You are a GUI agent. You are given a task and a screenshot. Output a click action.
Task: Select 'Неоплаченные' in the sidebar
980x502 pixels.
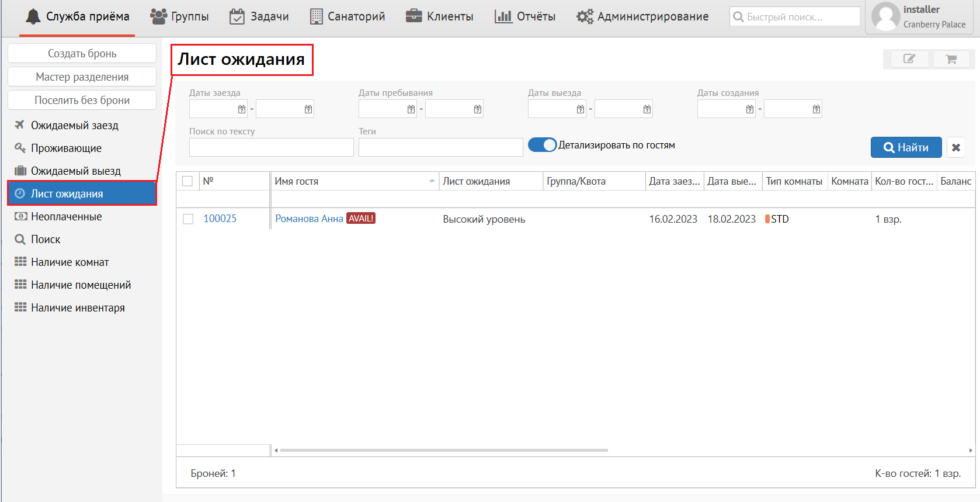pyautogui.click(x=66, y=217)
